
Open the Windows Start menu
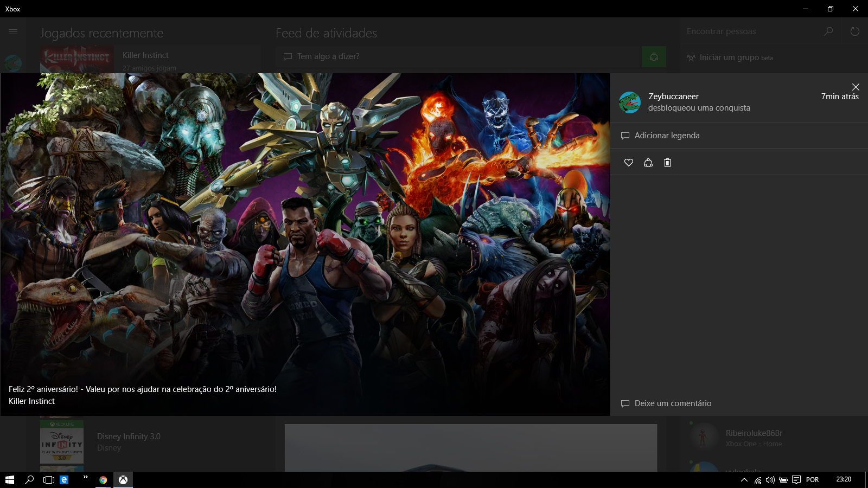tap(10, 480)
